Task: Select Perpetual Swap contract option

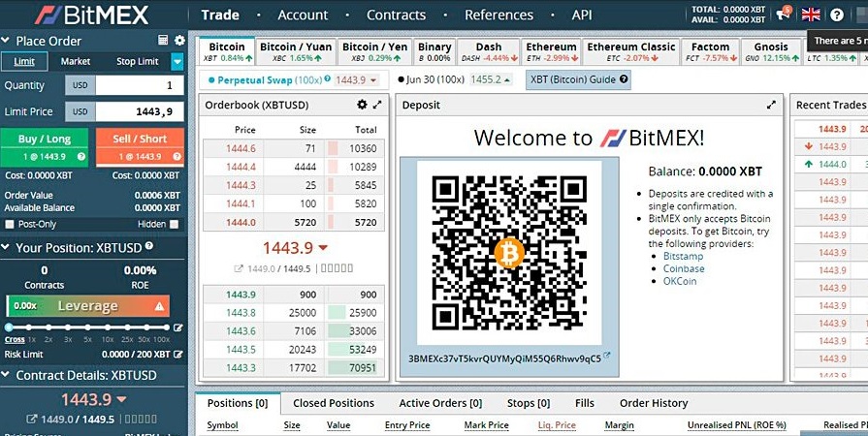Action: tap(293, 79)
